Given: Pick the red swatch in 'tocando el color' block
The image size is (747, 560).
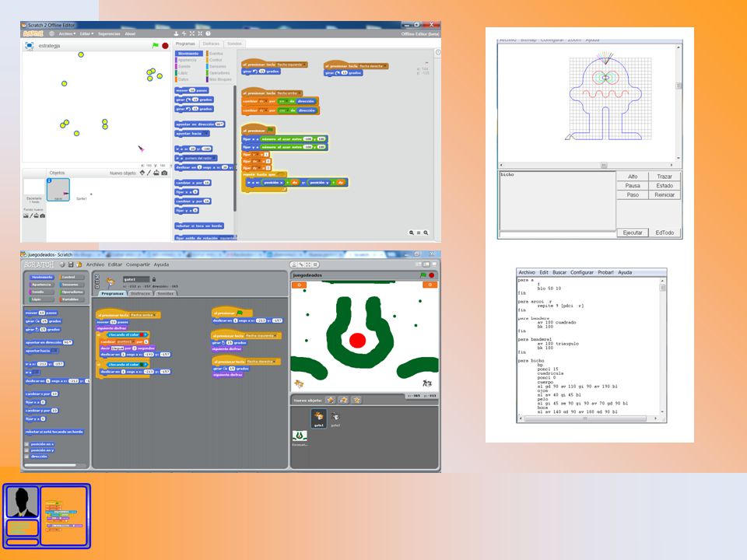Looking at the screenshot, I should tap(142, 334).
